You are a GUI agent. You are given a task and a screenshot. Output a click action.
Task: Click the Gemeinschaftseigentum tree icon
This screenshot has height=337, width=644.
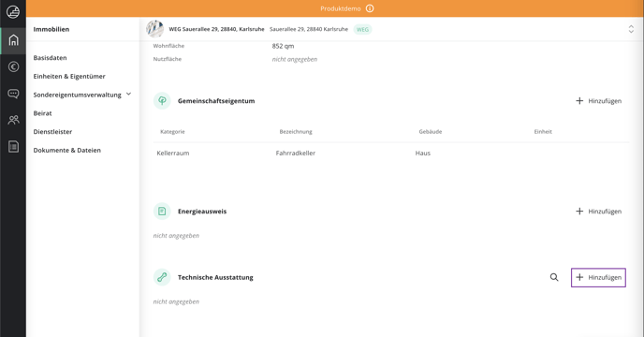162,101
